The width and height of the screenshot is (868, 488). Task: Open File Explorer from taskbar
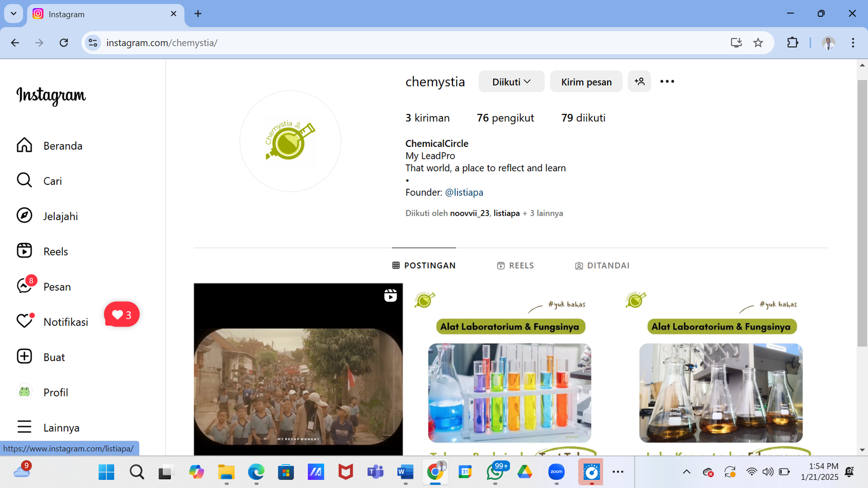226,472
